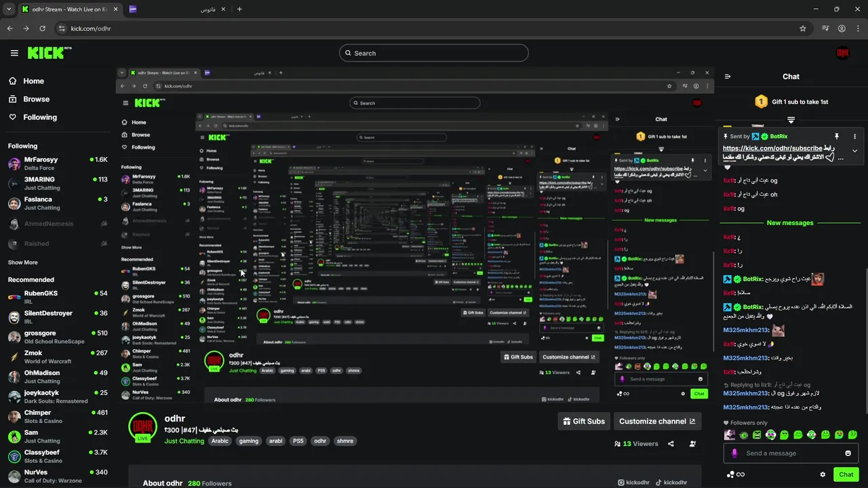This screenshot has width=868, height=488.
Task: Expand Show More under Following
Action: tap(23, 262)
